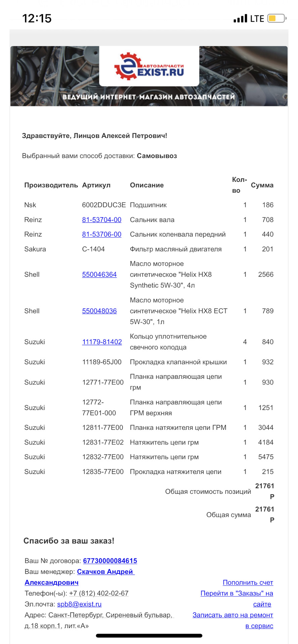
Task: Go to Перейти в "Заказы" на сайте
Action: coord(237,593)
